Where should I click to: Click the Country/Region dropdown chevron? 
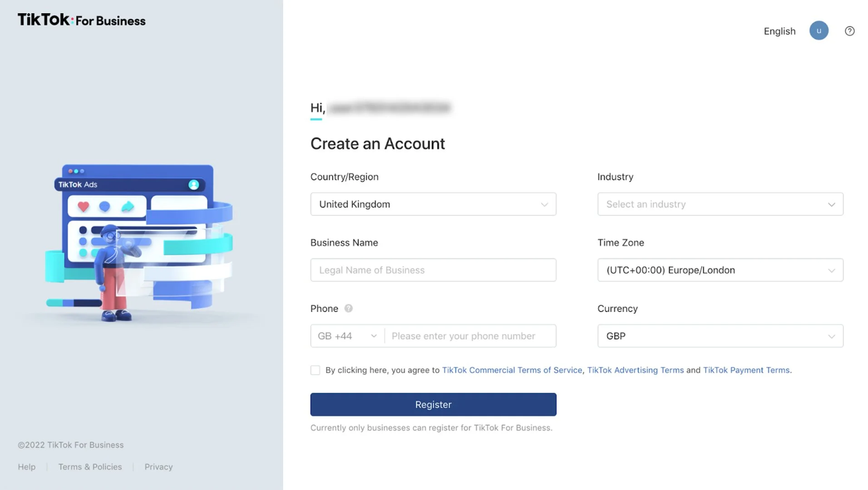click(x=544, y=205)
